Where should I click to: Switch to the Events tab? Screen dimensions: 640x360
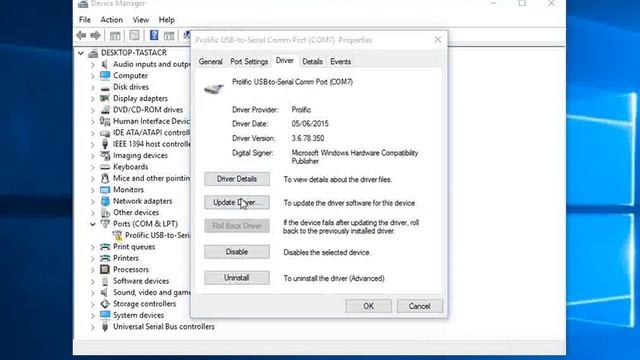(x=340, y=62)
